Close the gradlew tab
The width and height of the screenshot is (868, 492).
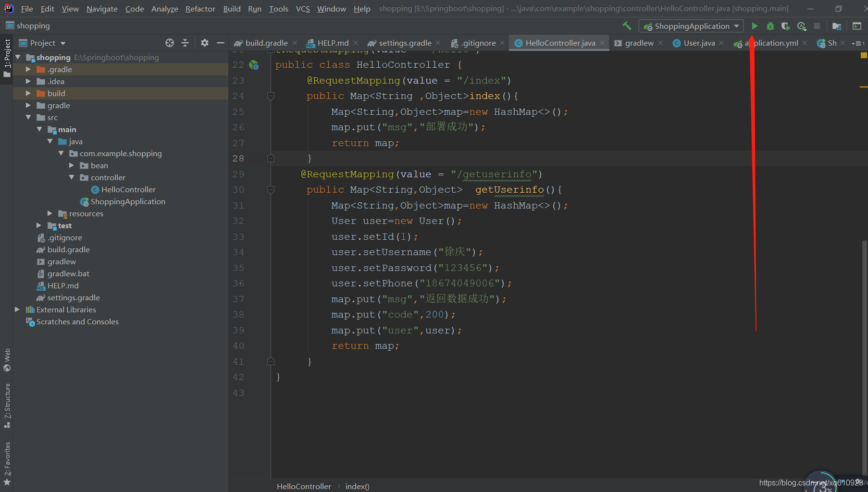(660, 43)
